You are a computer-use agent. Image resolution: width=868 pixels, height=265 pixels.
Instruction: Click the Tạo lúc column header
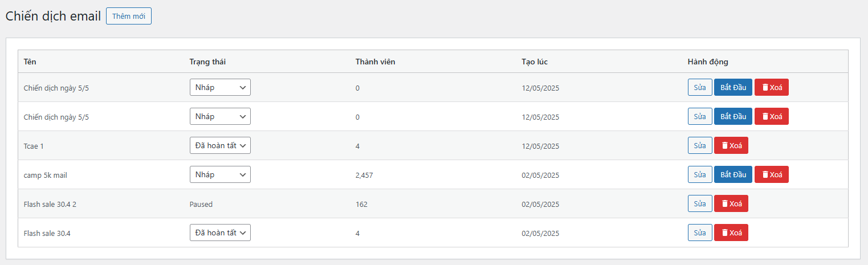tap(535, 62)
